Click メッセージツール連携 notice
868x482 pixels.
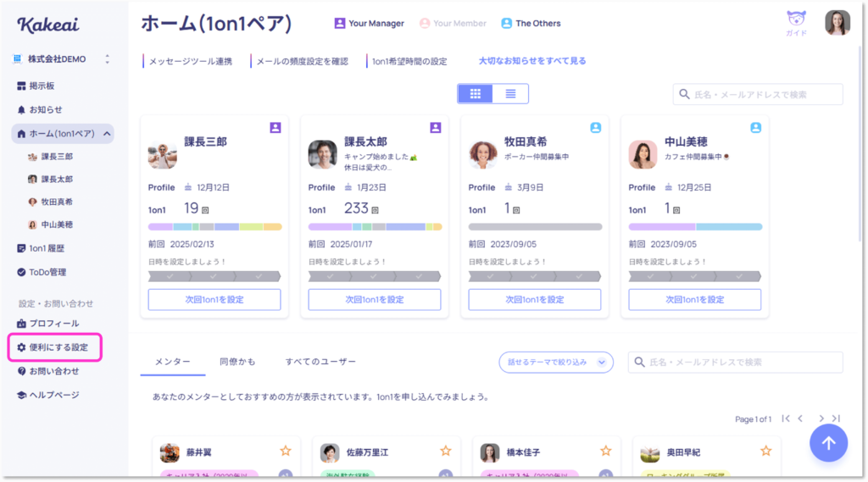190,62
